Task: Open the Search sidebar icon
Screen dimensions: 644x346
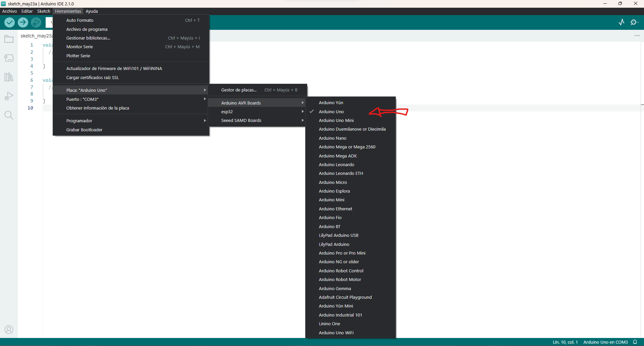Action: [9, 116]
